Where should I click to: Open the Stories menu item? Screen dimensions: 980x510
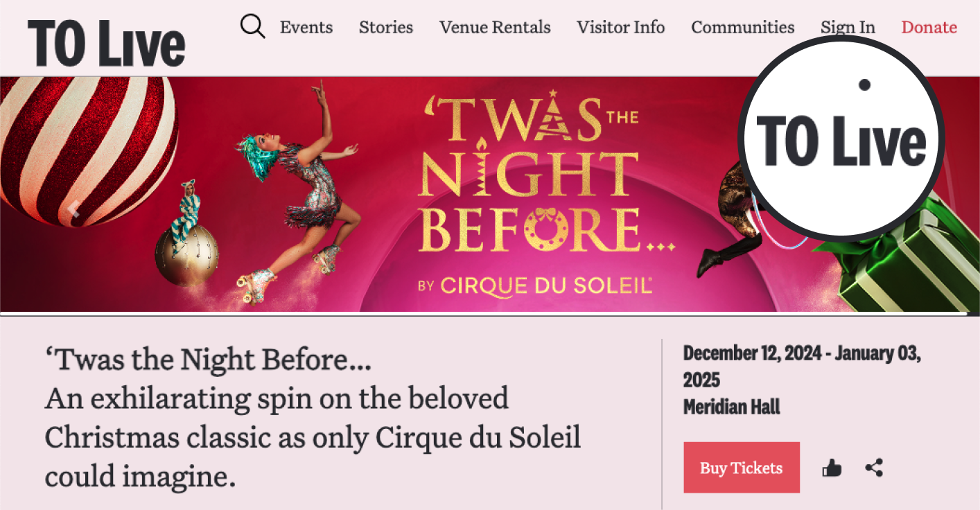(386, 28)
